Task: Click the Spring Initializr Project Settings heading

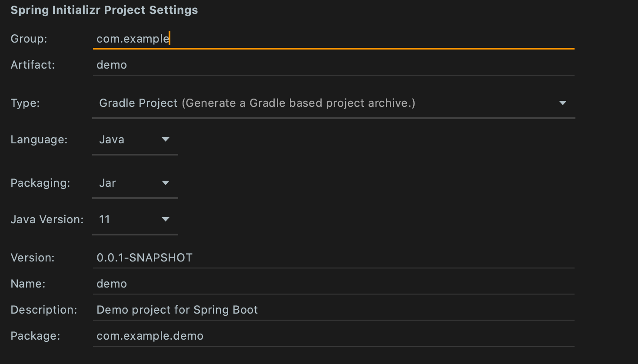Action: click(104, 10)
